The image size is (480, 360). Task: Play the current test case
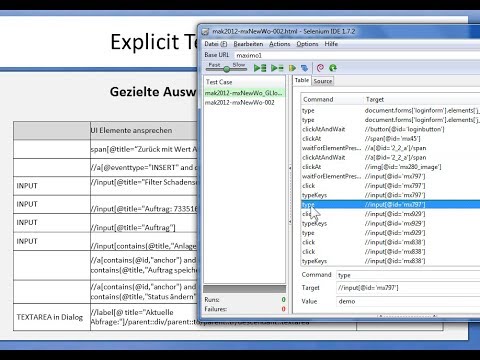[x=277, y=68]
